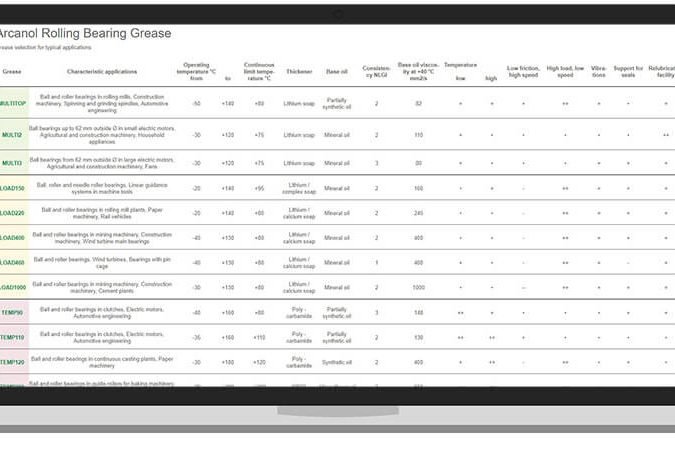
Task: Click the LOAD460 grease label
Action: tap(13, 262)
